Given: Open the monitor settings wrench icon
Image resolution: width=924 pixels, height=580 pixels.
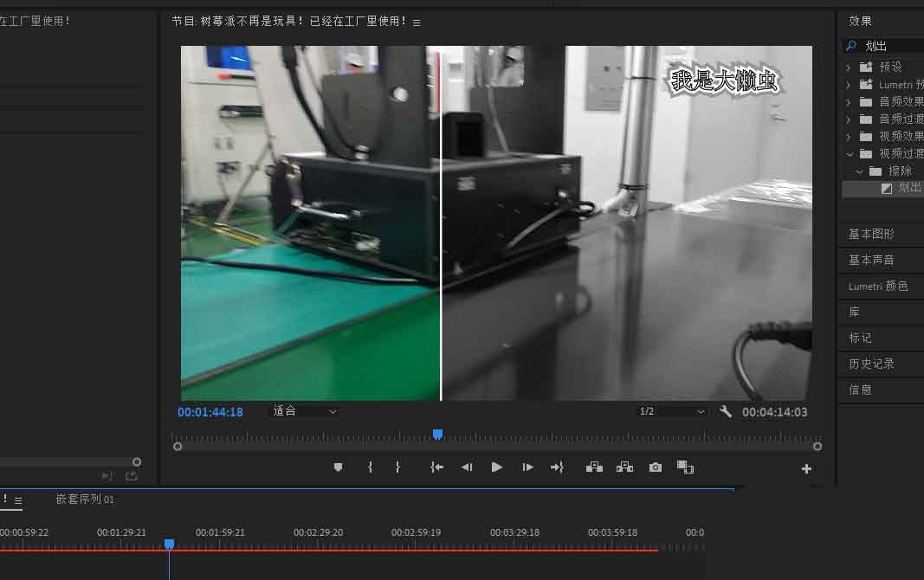Looking at the screenshot, I should coord(726,412).
